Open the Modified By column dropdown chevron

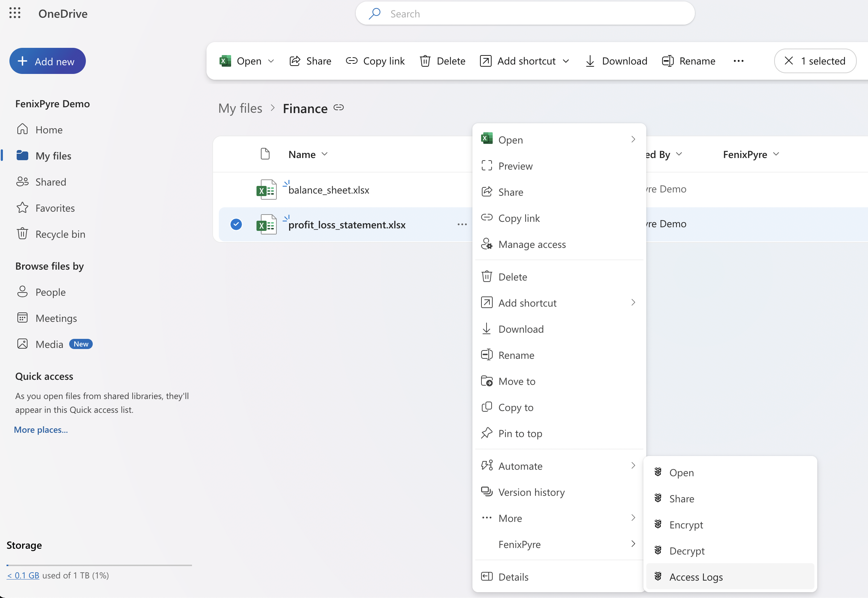679,154
